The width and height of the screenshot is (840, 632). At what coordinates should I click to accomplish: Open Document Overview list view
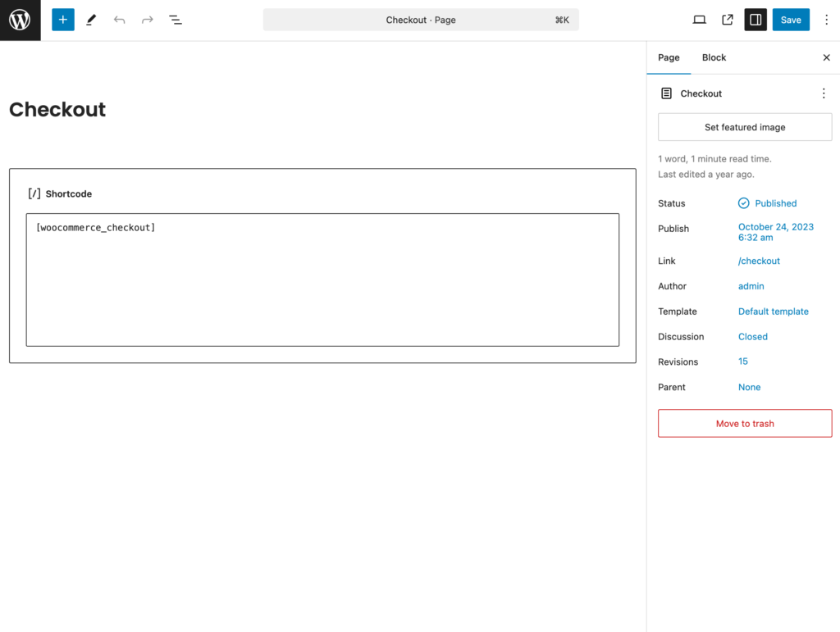click(x=176, y=20)
